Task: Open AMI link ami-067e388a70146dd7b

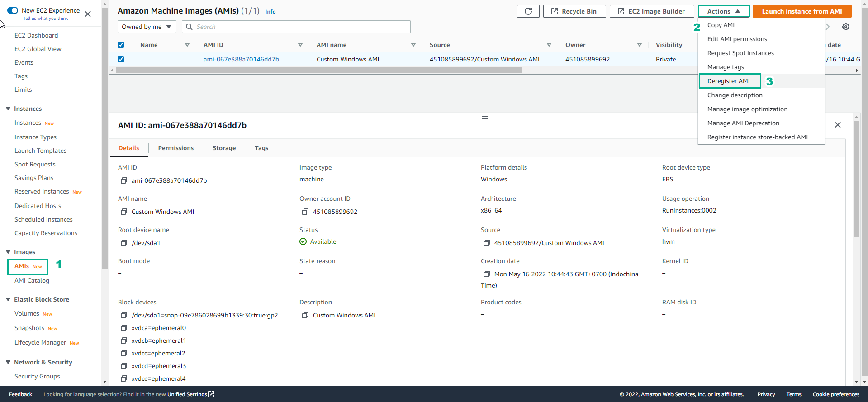Action: pyautogui.click(x=241, y=59)
